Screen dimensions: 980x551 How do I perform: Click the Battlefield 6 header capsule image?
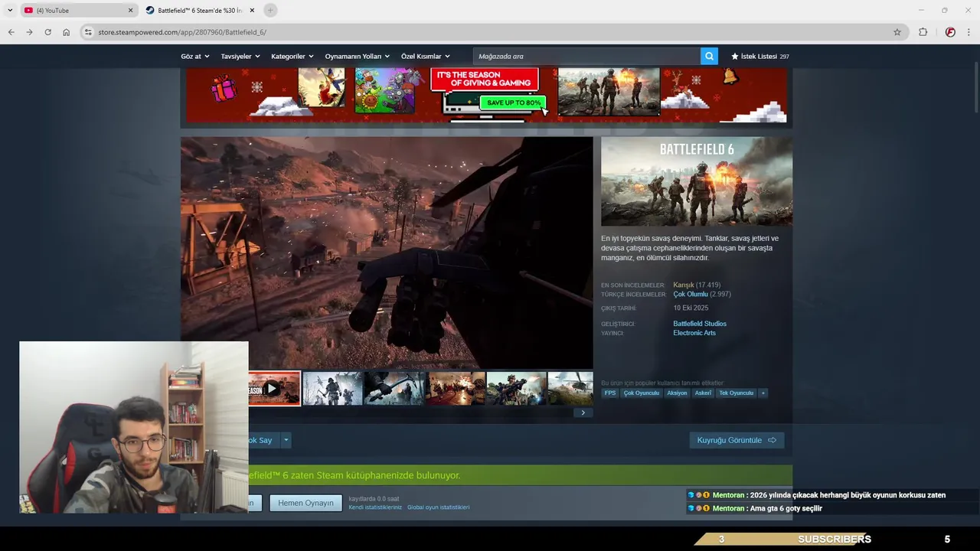coord(697,181)
